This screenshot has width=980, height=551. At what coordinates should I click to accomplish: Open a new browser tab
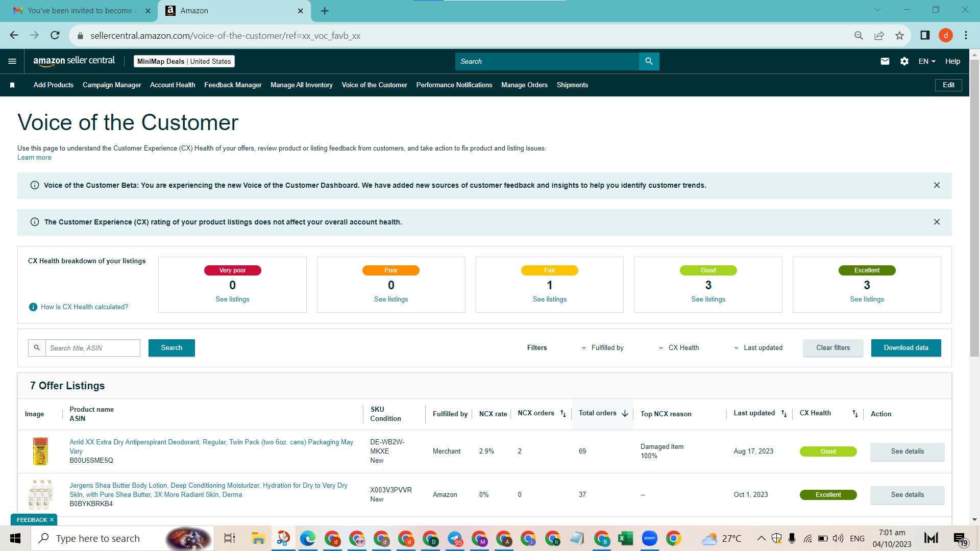click(x=325, y=11)
